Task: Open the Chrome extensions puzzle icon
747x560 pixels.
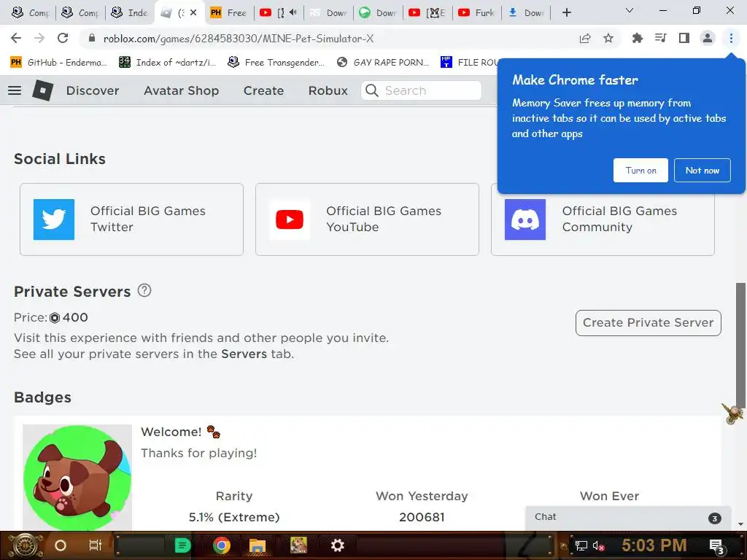Action: click(x=637, y=38)
